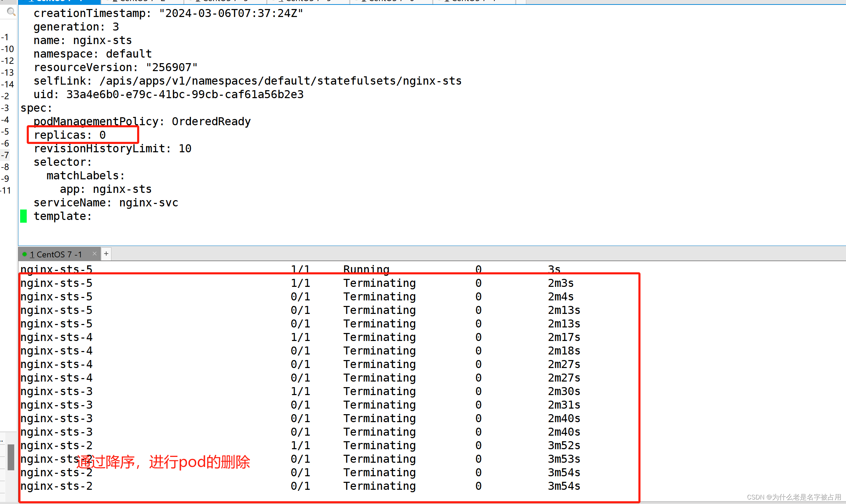The width and height of the screenshot is (846, 504).
Task: Click green status dot on CentOS 7 -1 tab
Action: pyautogui.click(x=24, y=254)
